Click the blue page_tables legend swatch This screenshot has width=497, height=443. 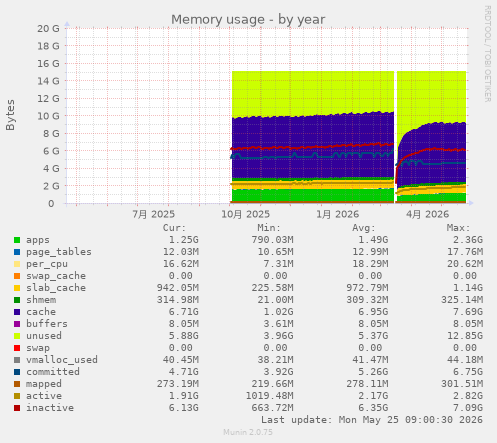coord(17,252)
